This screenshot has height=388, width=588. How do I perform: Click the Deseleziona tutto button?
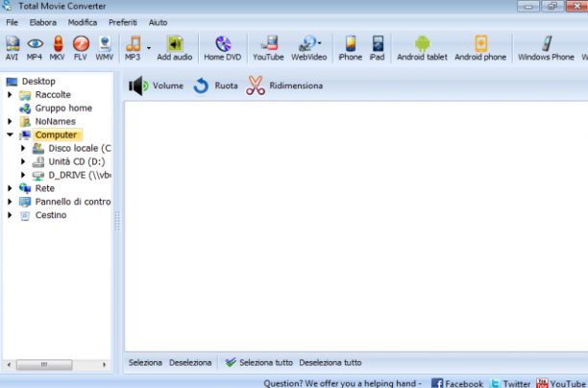331,363
